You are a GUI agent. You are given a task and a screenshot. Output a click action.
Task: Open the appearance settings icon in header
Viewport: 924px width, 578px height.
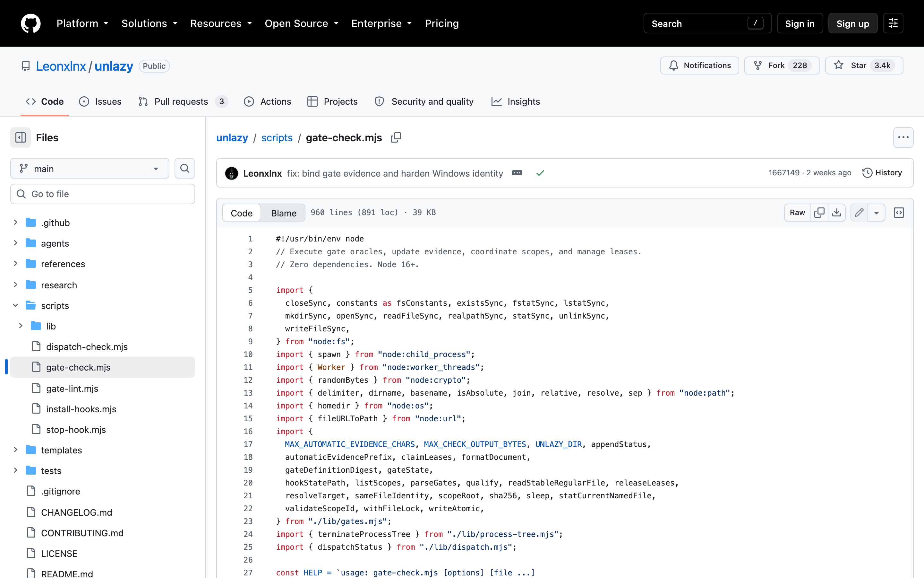[x=893, y=23]
